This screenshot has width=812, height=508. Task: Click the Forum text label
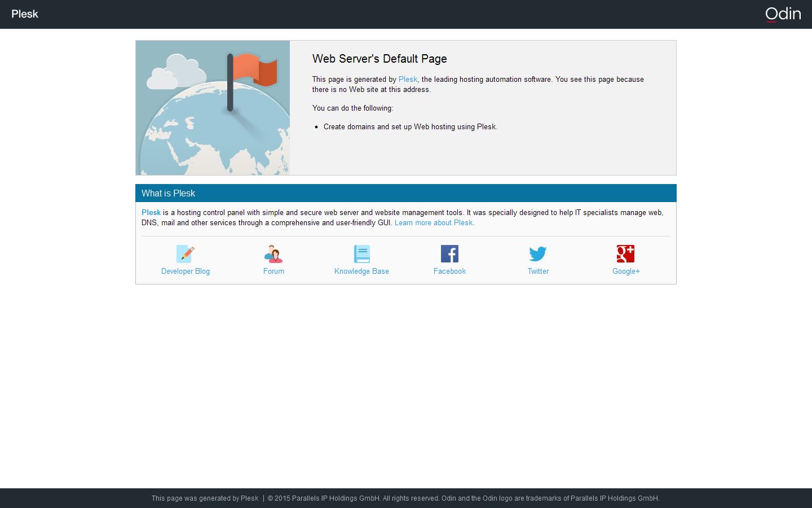tap(273, 271)
